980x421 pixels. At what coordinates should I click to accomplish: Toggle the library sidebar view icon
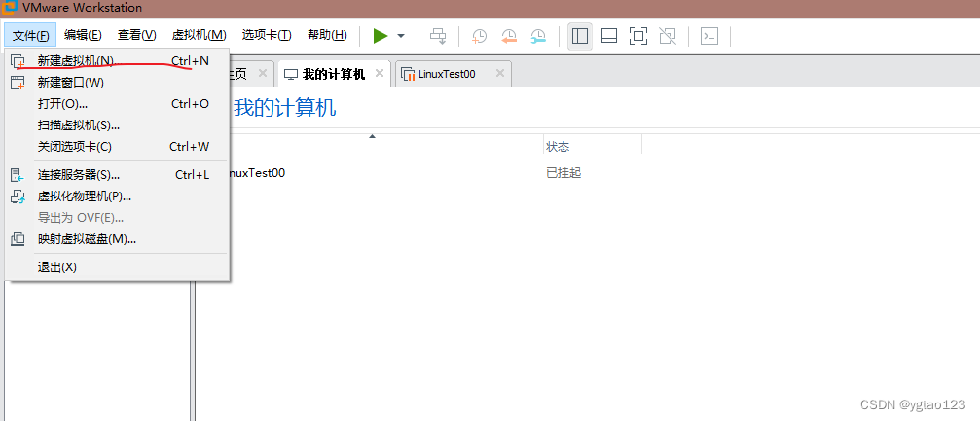point(580,36)
